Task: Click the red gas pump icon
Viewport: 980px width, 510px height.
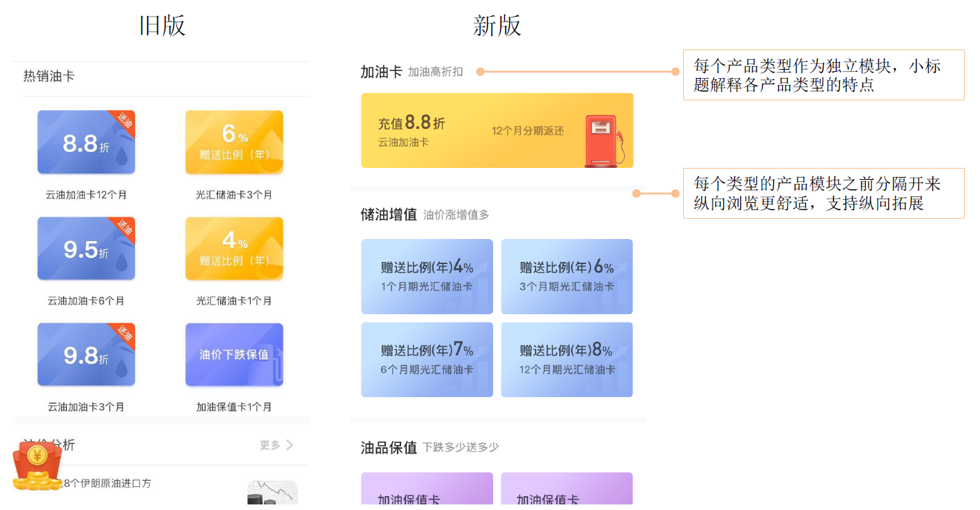Action: click(602, 140)
